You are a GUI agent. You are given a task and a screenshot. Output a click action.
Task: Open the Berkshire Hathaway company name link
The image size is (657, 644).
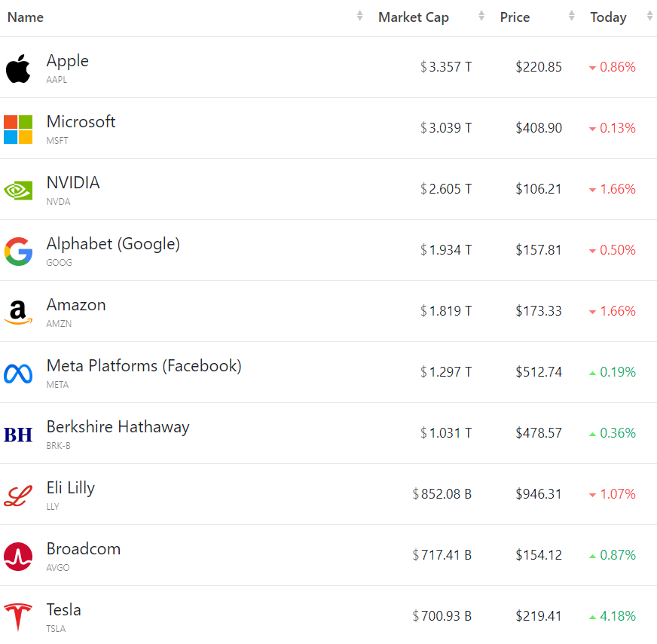coord(118,427)
